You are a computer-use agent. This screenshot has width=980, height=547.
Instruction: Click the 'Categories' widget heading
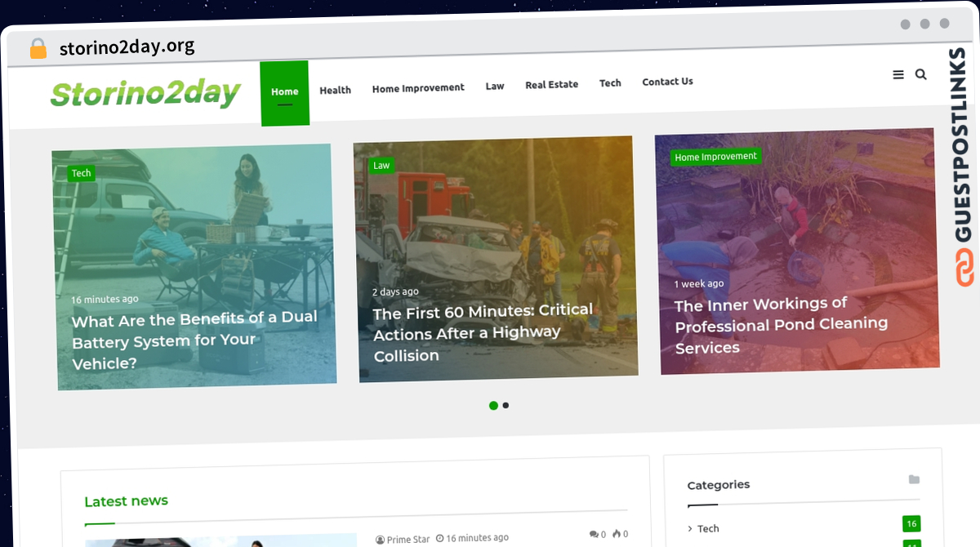point(719,485)
